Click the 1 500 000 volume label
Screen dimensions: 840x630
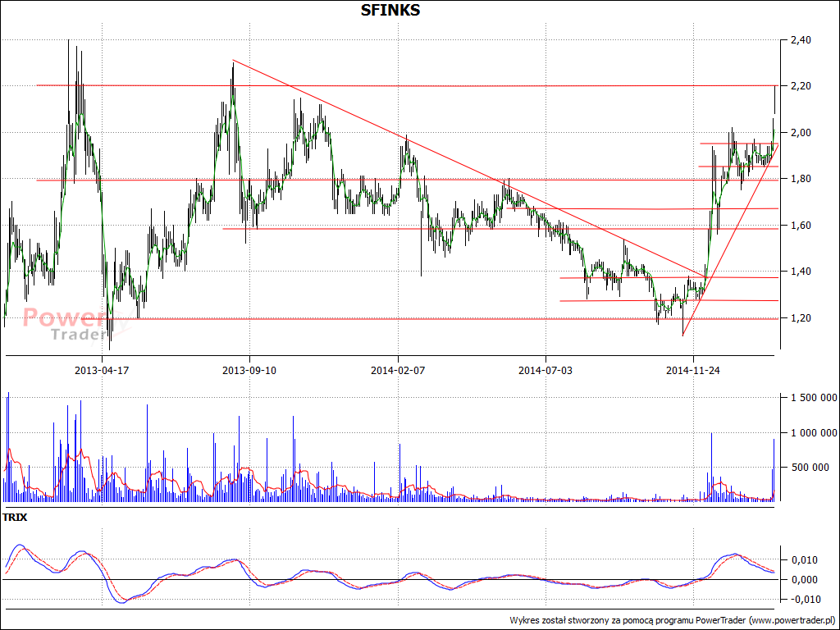pos(814,398)
